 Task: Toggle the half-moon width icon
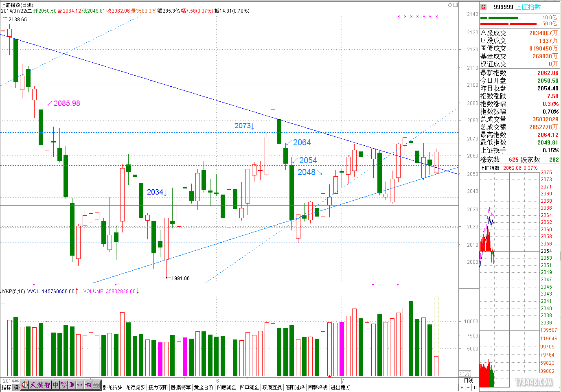[x=72, y=385]
